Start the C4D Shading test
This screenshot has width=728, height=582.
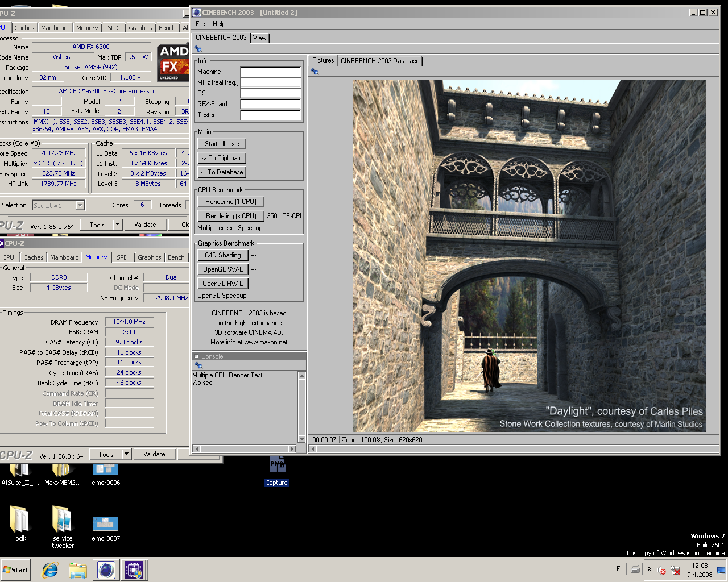tap(223, 255)
